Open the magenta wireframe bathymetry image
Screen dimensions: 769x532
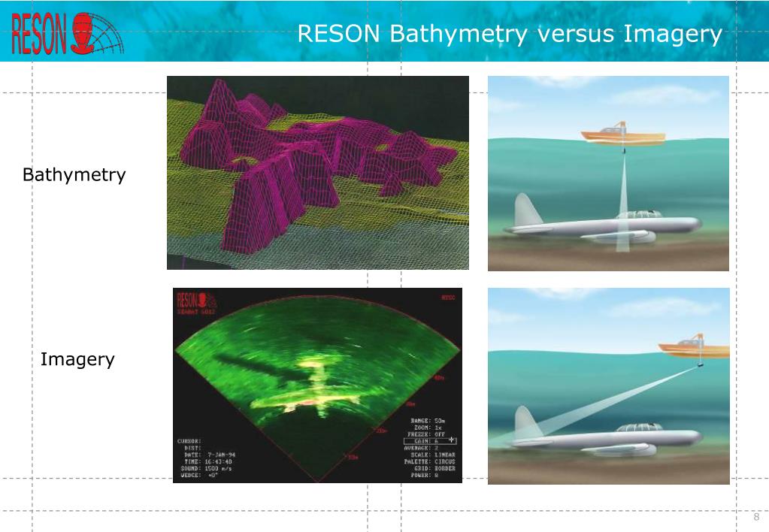[x=318, y=173]
